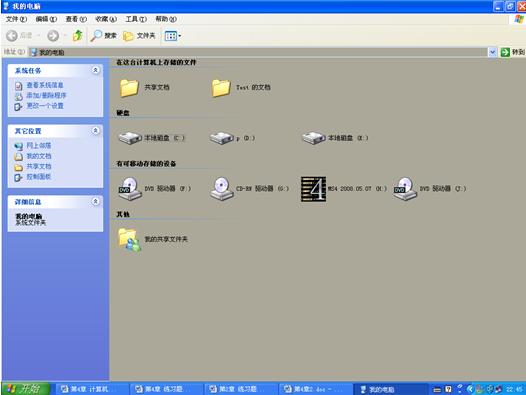The image size is (526, 395).
Task: Select DVD drive F: icon
Action: [130, 189]
